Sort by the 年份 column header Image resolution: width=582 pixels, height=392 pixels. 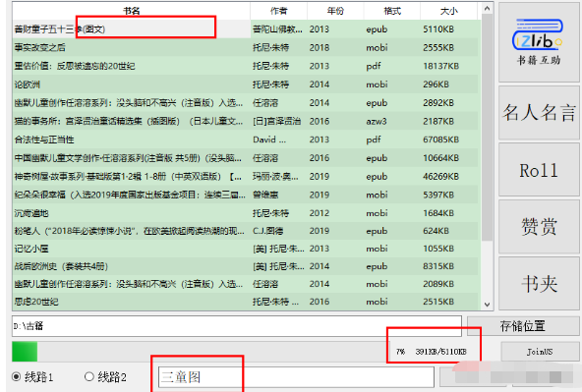coord(335,11)
